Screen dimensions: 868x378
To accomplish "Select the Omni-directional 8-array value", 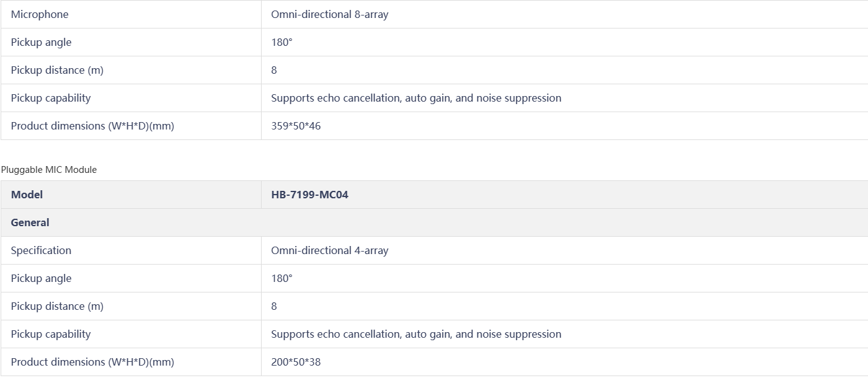I will pos(329,14).
